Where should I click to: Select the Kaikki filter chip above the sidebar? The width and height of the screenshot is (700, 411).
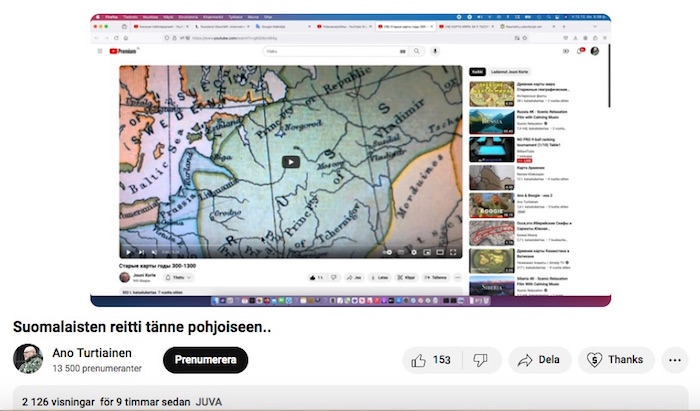pos(477,72)
